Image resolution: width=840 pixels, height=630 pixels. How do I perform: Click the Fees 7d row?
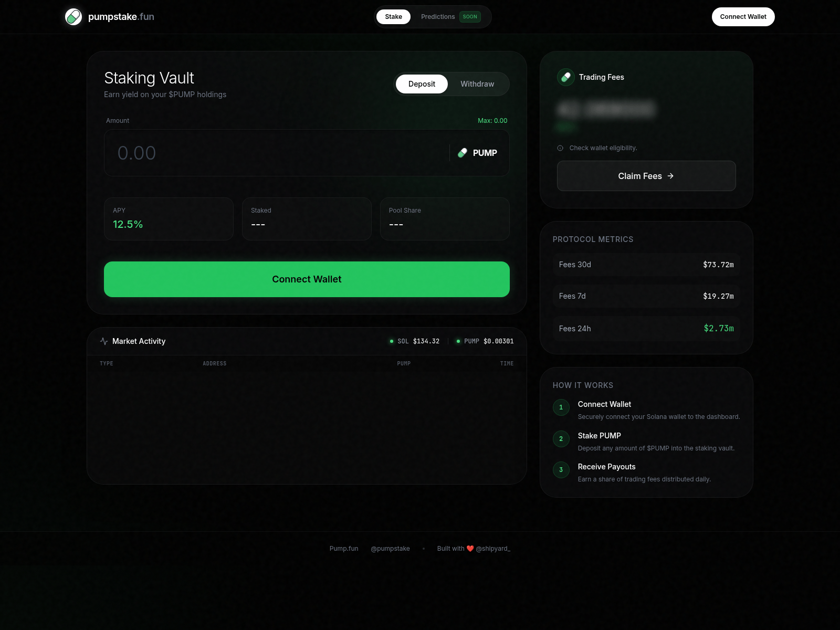(x=646, y=296)
